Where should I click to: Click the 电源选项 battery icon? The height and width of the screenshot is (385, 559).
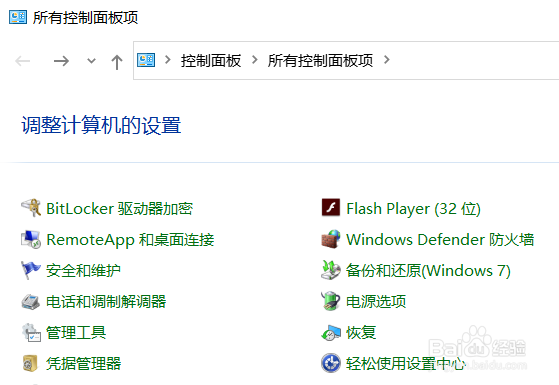(x=331, y=301)
